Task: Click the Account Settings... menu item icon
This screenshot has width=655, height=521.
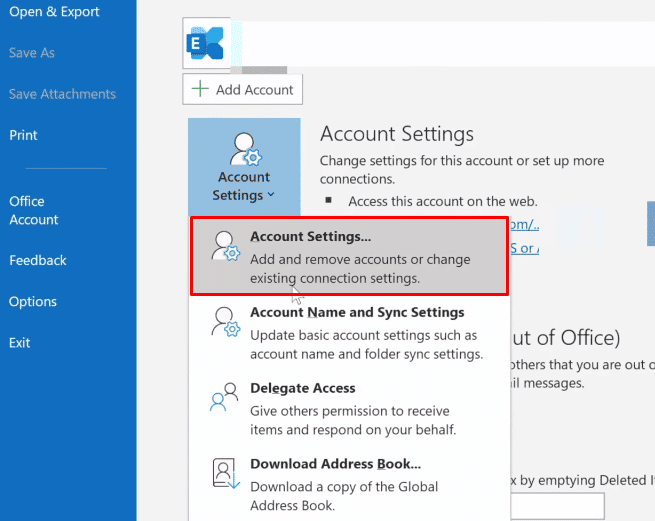Action: (225, 247)
